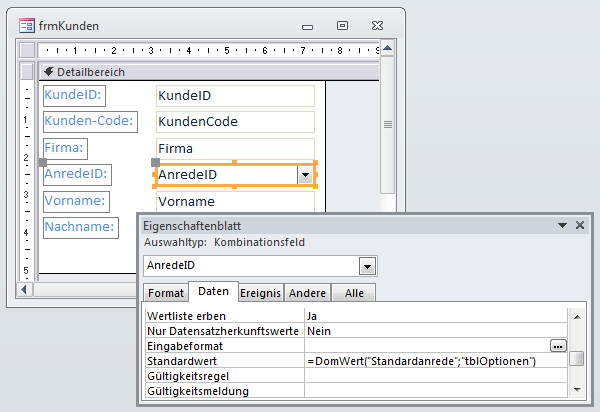The width and height of the screenshot is (600, 412).
Task: Maximize the frmKunden window
Action: (343, 26)
